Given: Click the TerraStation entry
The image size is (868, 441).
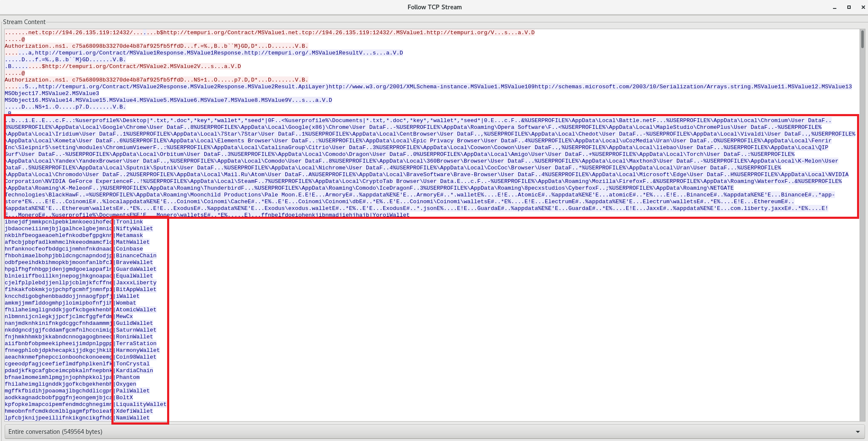Looking at the screenshot, I should 136,343.
